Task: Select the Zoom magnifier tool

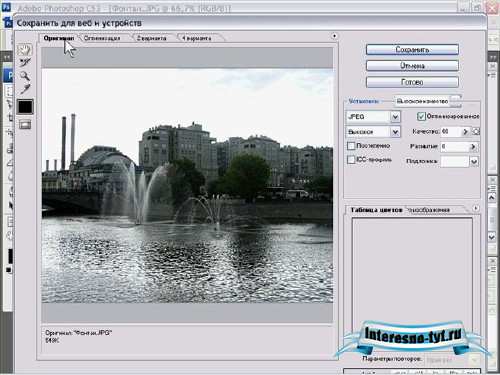Action: (25, 76)
